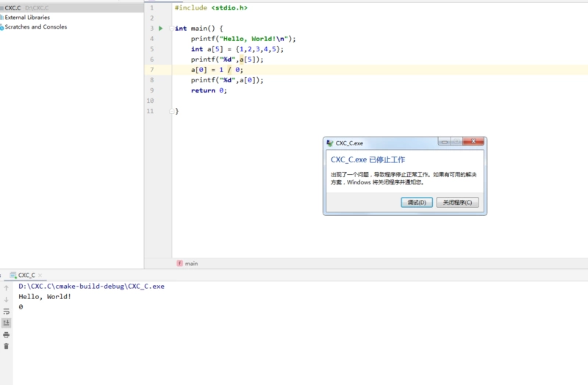
Task: Toggle soft-wrap in the Run console
Action: tap(7, 312)
